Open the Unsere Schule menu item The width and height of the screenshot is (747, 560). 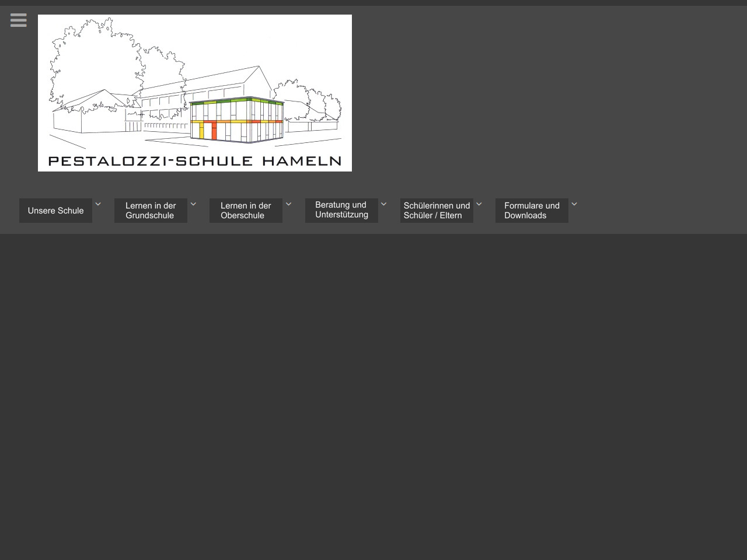pyautogui.click(x=55, y=211)
